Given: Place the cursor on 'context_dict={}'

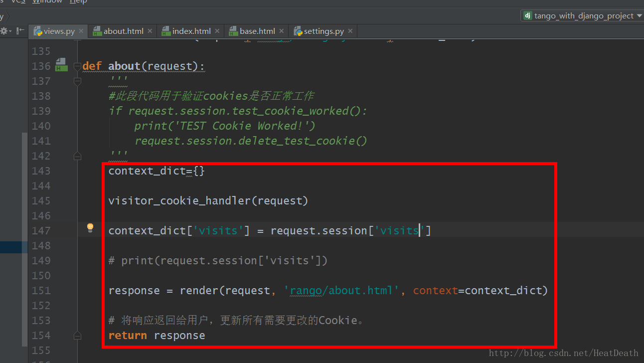Looking at the screenshot, I should pos(157,171).
